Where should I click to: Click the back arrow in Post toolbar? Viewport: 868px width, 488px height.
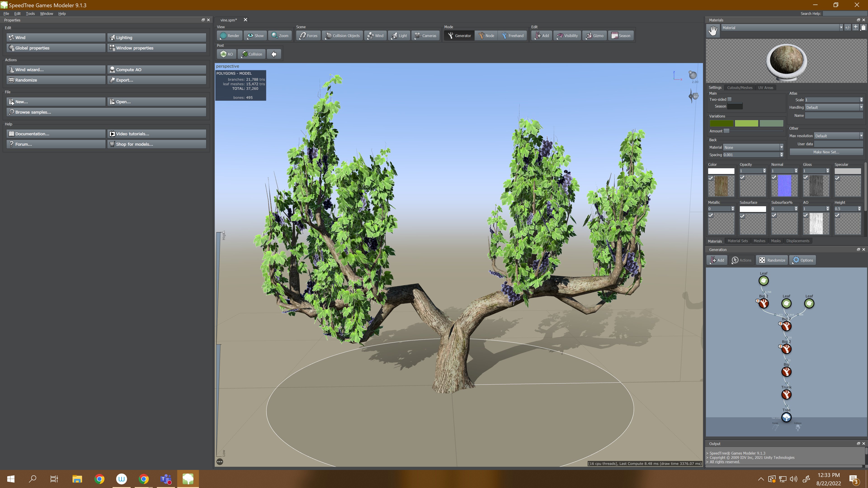[274, 54]
